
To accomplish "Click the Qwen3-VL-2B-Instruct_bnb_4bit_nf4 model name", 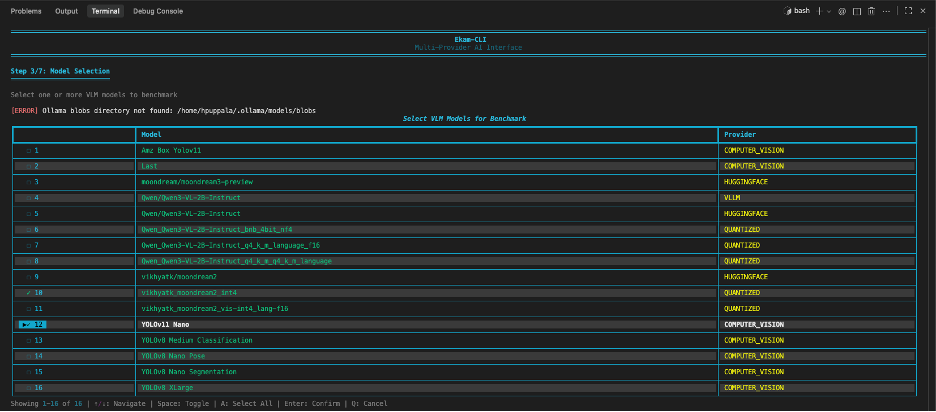I will point(217,229).
